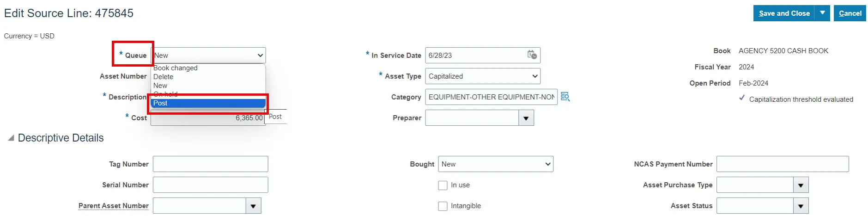Open the Bought dropdown
This screenshot has width=868, height=216.
pyautogui.click(x=495, y=164)
